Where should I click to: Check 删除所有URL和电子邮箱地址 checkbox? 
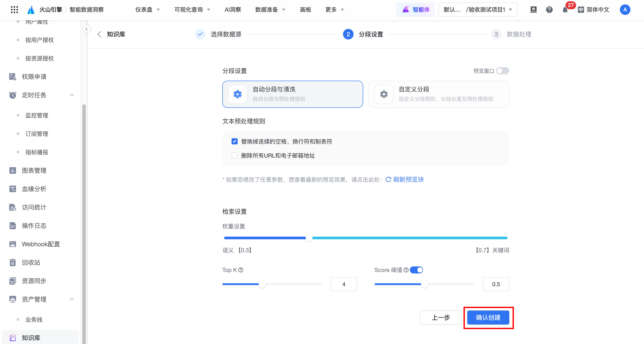click(234, 156)
